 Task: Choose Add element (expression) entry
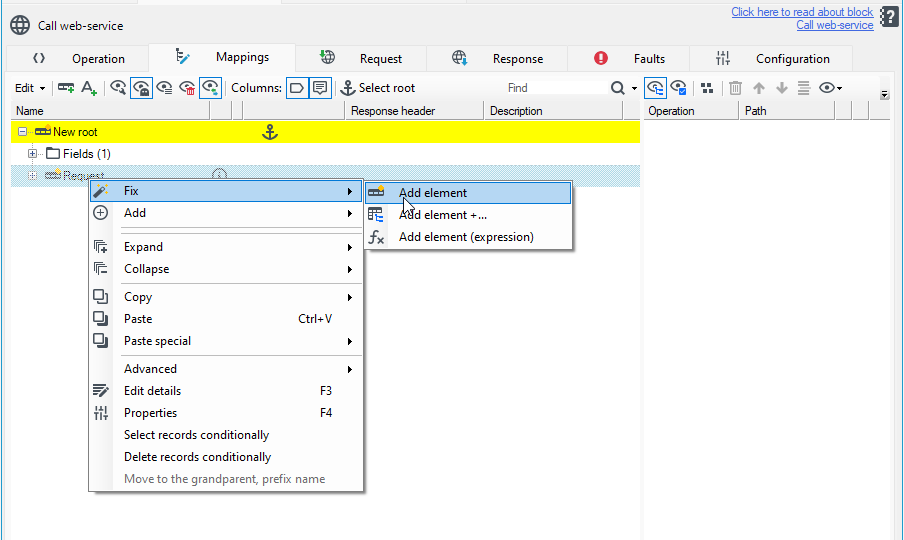468,237
